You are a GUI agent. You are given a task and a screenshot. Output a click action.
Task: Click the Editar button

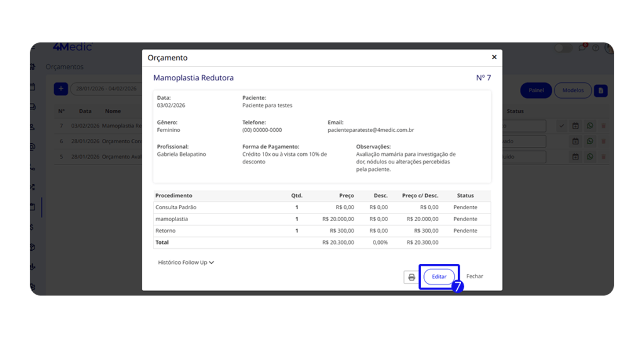point(439,277)
